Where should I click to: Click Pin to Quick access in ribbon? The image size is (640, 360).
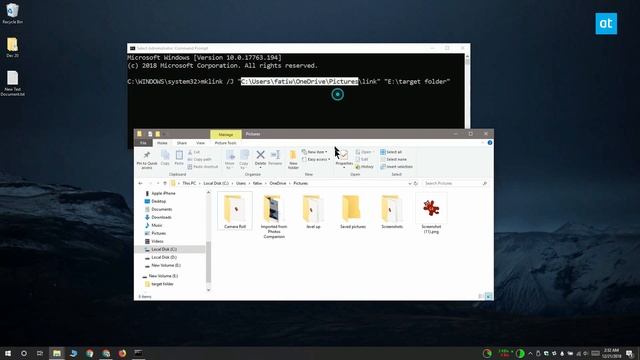pyautogui.click(x=147, y=159)
